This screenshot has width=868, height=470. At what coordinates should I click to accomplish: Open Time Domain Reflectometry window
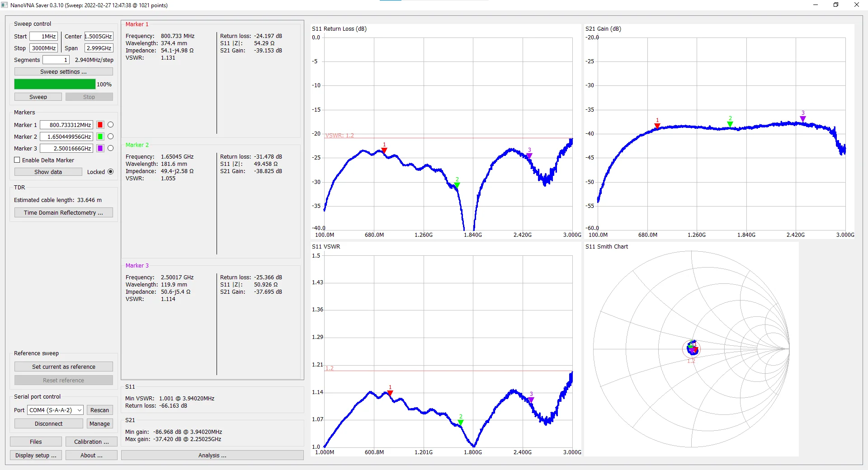pyautogui.click(x=64, y=212)
